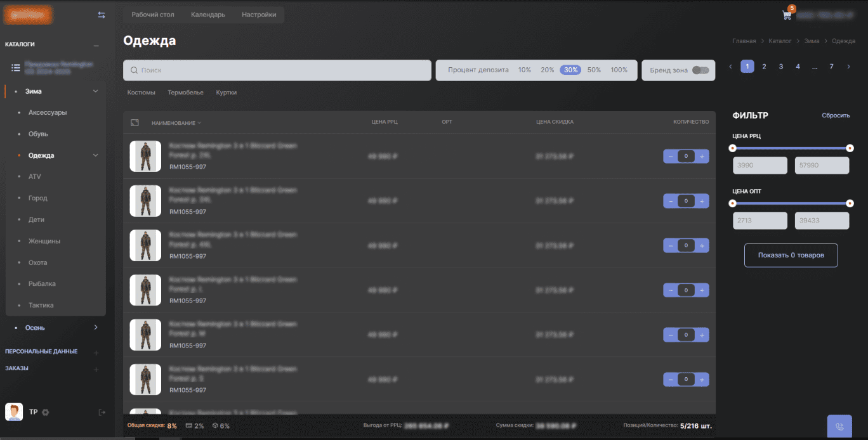Click left handle of ЦЕНА ОПТ slider
This screenshot has width=868, height=440.
(733, 204)
